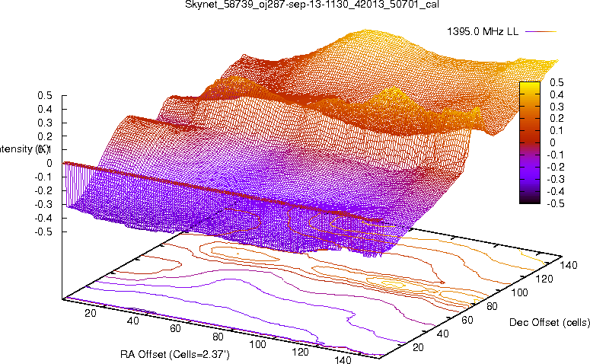Click the 0.5 tick on the intensity axis
The height and width of the screenshot is (364, 590).
tap(45, 96)
